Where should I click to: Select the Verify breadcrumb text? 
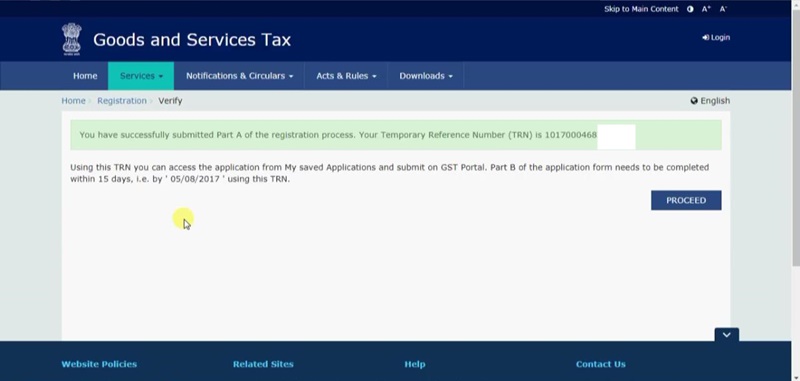pyautogui.click(x=170, y=101)
